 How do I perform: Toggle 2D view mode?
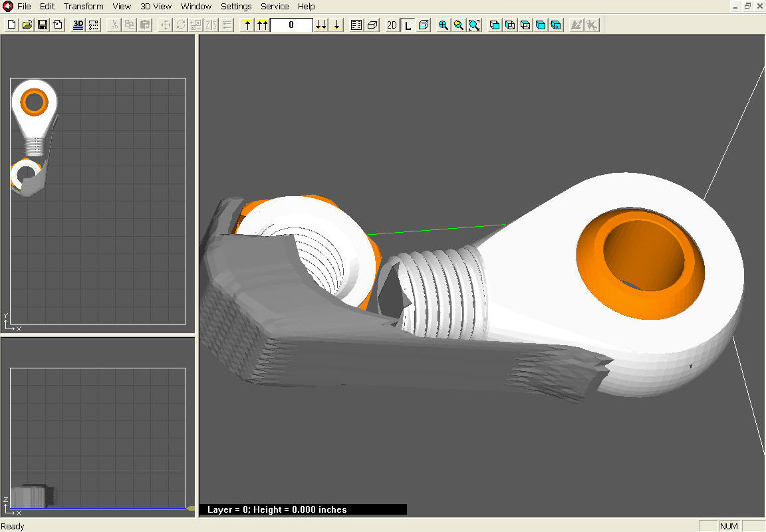pyautogui.click(x=392, y=25)
